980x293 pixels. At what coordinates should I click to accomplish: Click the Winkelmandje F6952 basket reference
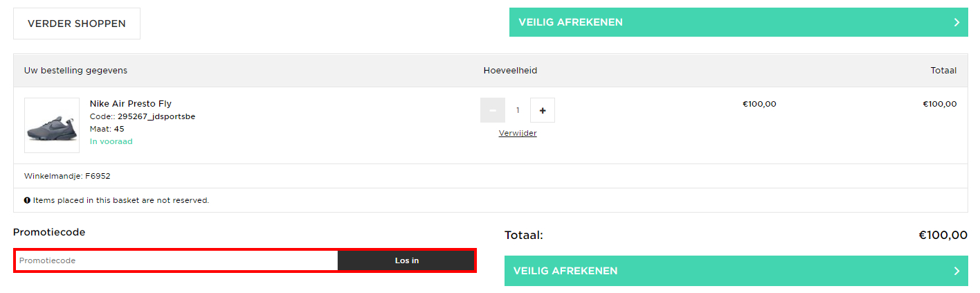tap(67, 176)
